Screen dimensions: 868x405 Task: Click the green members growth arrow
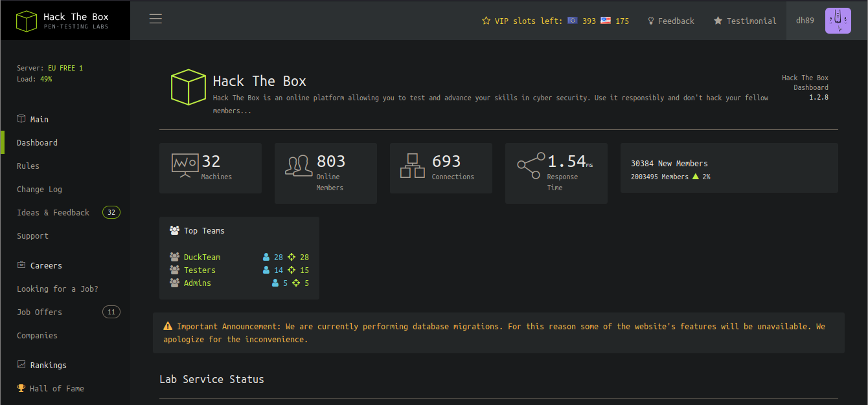[696, 176]
